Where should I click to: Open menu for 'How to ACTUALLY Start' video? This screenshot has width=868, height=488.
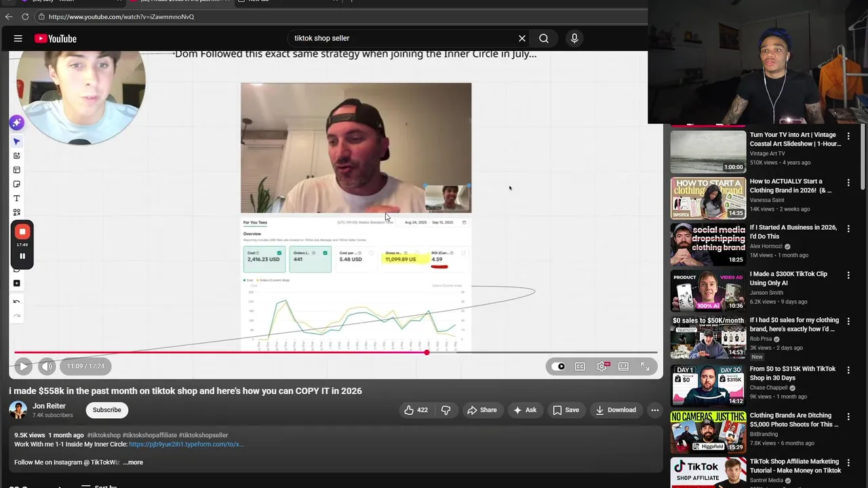[x=848, y=182]
